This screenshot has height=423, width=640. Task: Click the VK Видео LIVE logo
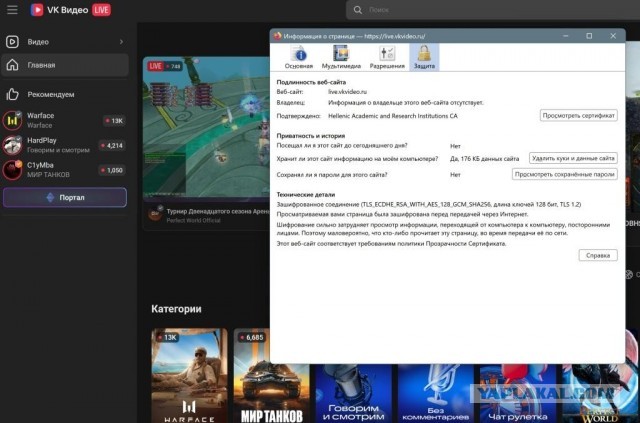71,10
